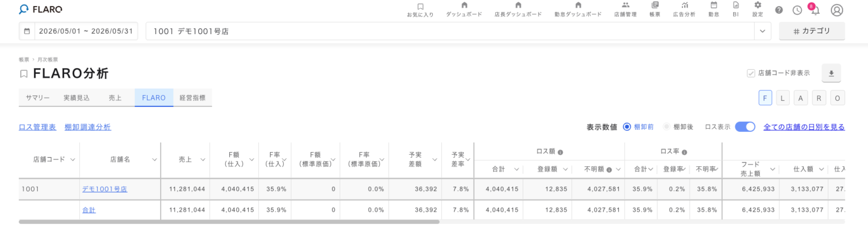
Task: Click the # カテゴリ button
Action: click(812, 31)
